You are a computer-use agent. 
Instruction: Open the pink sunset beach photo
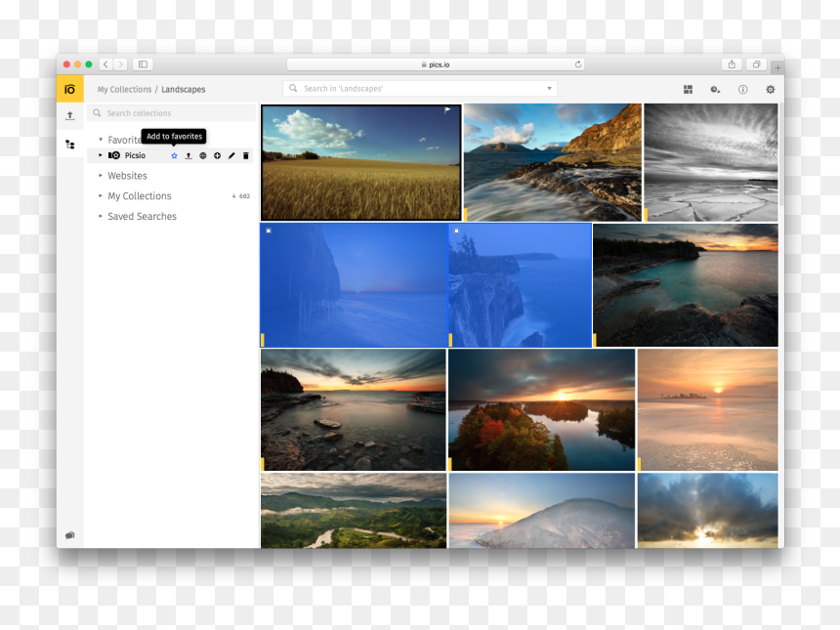708,410
